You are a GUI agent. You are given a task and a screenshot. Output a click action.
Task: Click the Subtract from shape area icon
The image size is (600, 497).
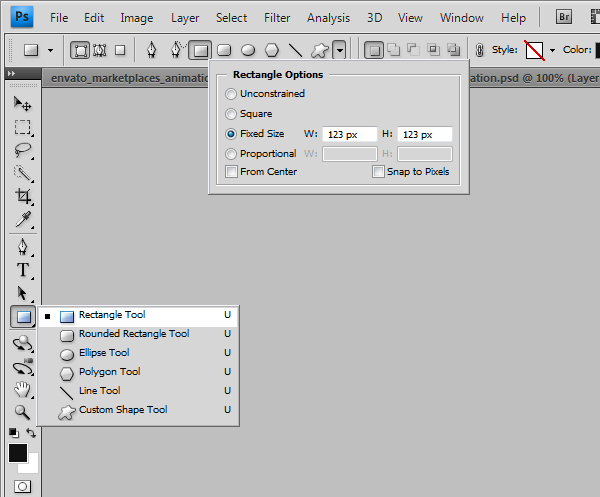(414, 49)
